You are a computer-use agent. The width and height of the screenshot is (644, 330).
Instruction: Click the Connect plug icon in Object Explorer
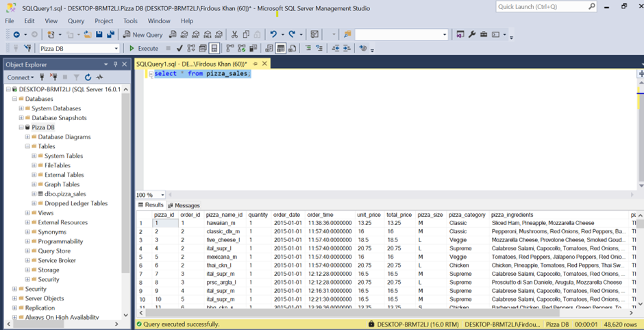42,77
